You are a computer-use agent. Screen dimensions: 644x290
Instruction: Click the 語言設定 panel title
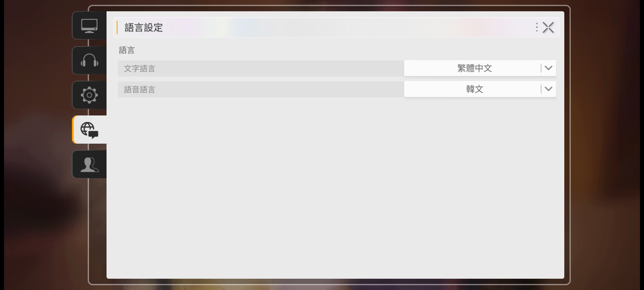[x=144, y=27]
